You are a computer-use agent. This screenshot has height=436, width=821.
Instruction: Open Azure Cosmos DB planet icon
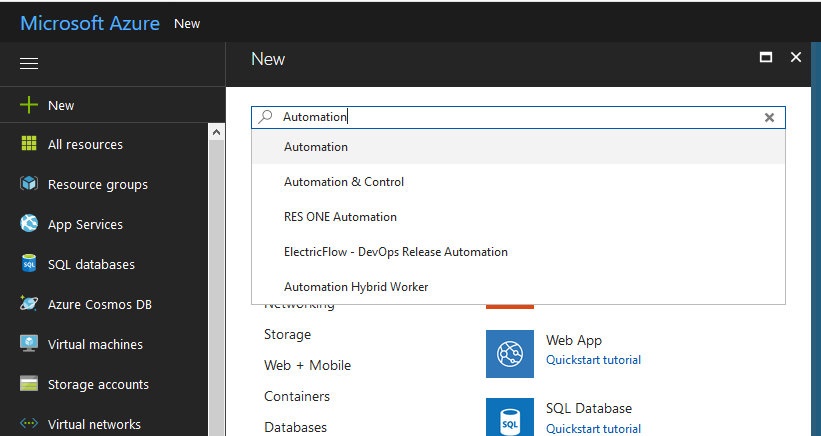[x=29, y=304]
